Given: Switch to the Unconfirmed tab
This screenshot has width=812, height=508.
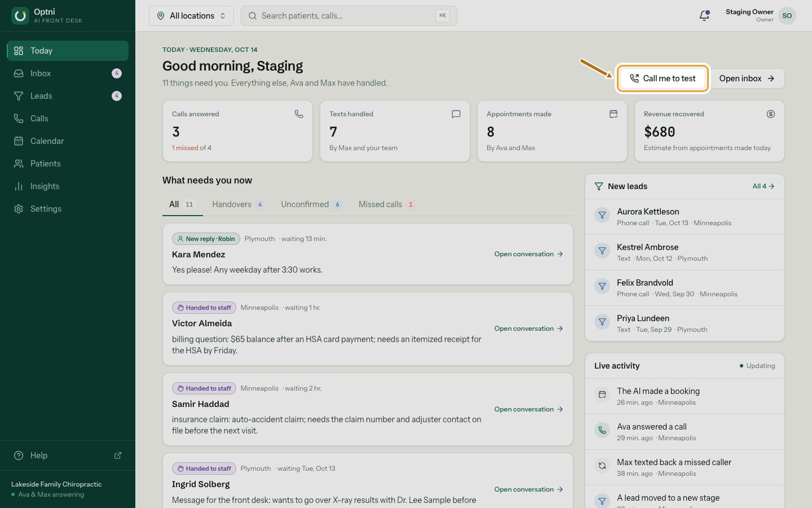Looking at the screenshot, I should [311, 204].
